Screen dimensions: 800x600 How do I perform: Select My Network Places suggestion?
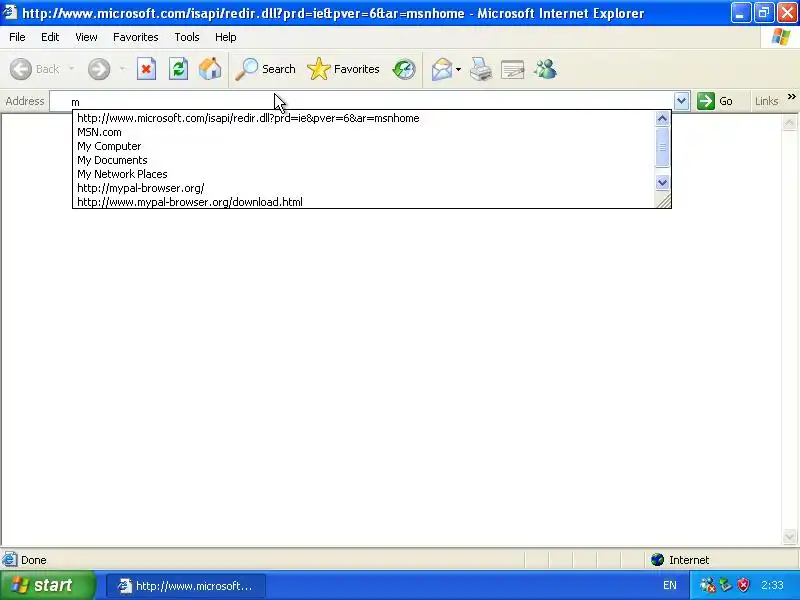point(363,174)
